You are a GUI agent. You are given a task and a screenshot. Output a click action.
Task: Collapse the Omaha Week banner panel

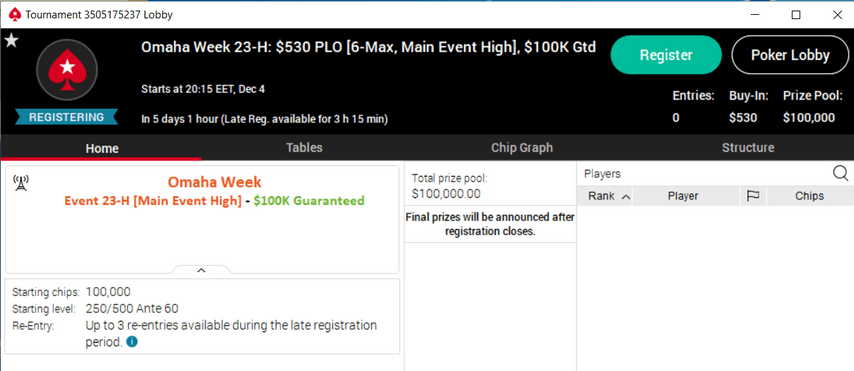coord(201,270)
